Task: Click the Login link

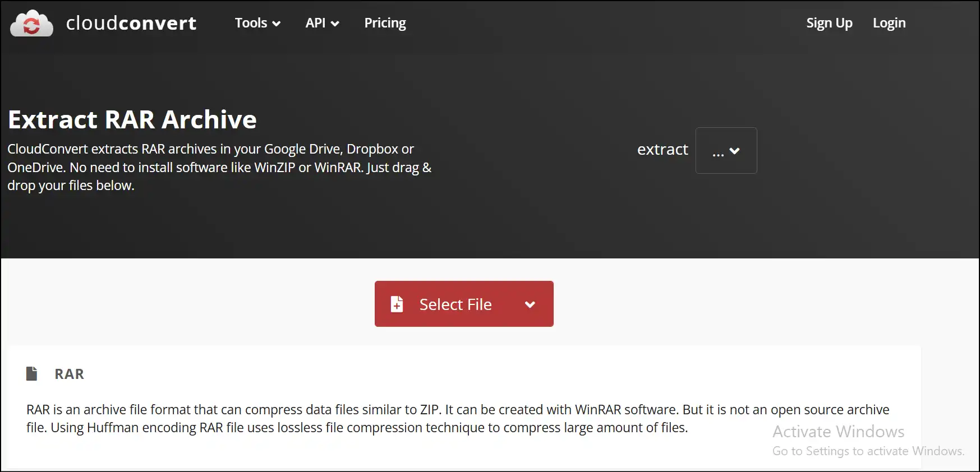Action: 889,23
